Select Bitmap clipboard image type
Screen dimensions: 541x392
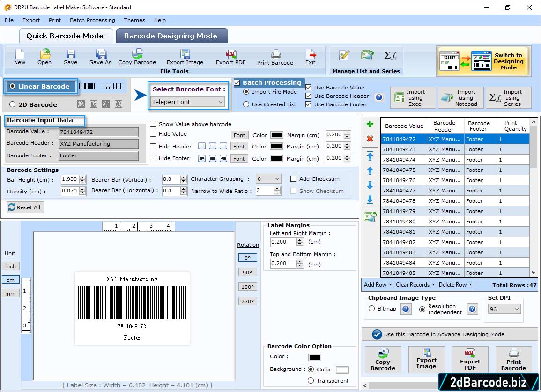pos(371,309)
